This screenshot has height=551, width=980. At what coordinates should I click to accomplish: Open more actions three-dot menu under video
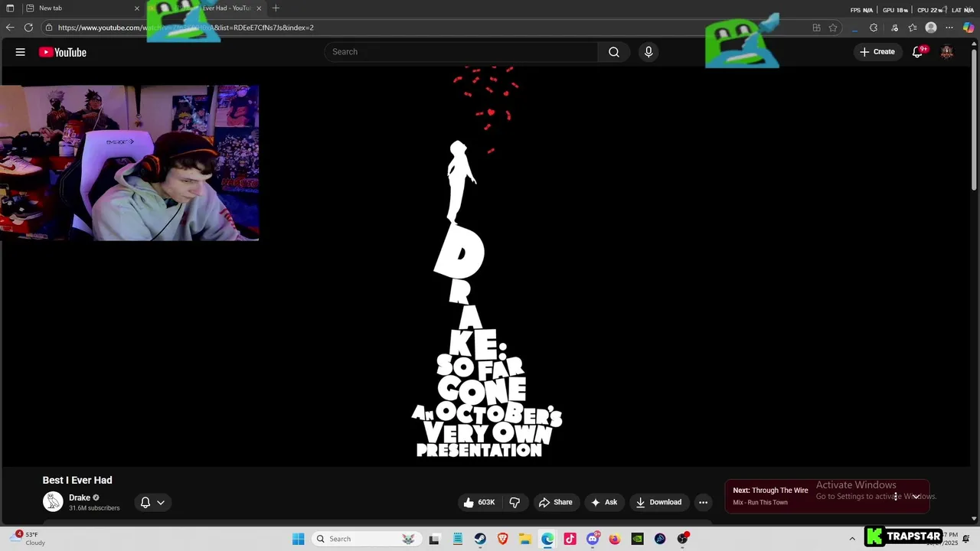[703, 503]
